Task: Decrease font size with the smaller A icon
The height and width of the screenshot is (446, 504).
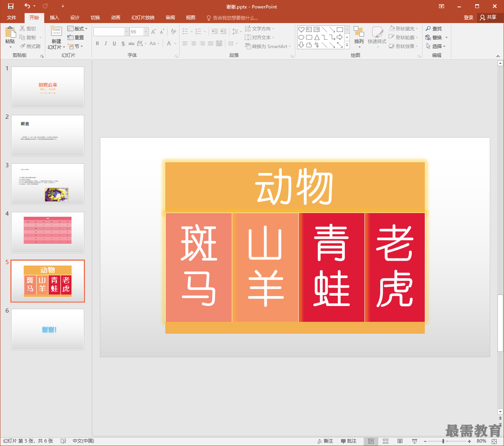Action: [162, 32]
